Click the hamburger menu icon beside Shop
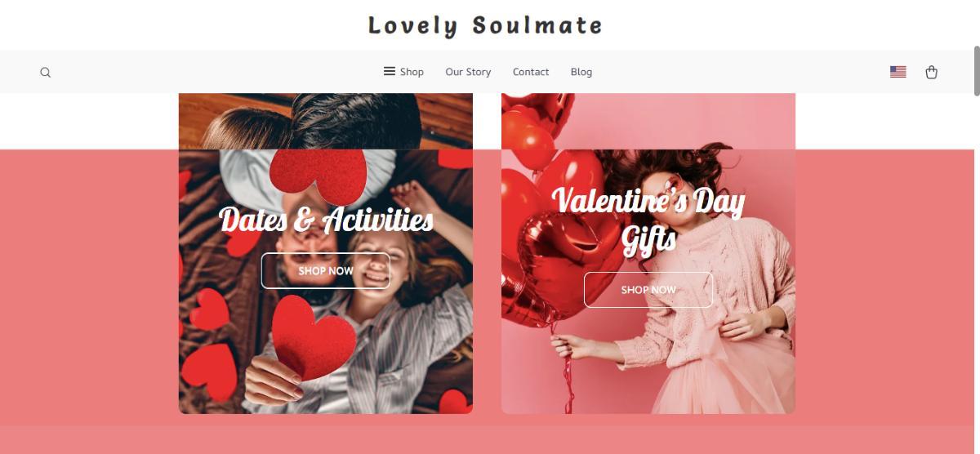Viewport: 980px width, 454px height. tap(390, 71)
